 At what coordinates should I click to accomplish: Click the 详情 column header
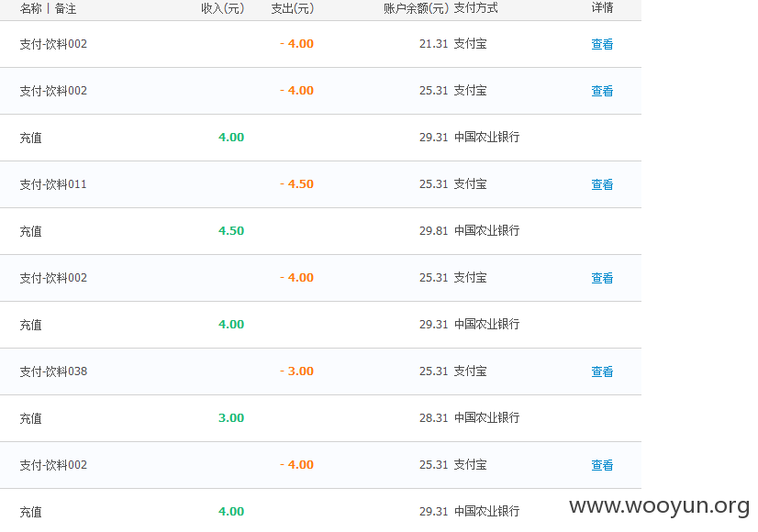click(602, 7)
